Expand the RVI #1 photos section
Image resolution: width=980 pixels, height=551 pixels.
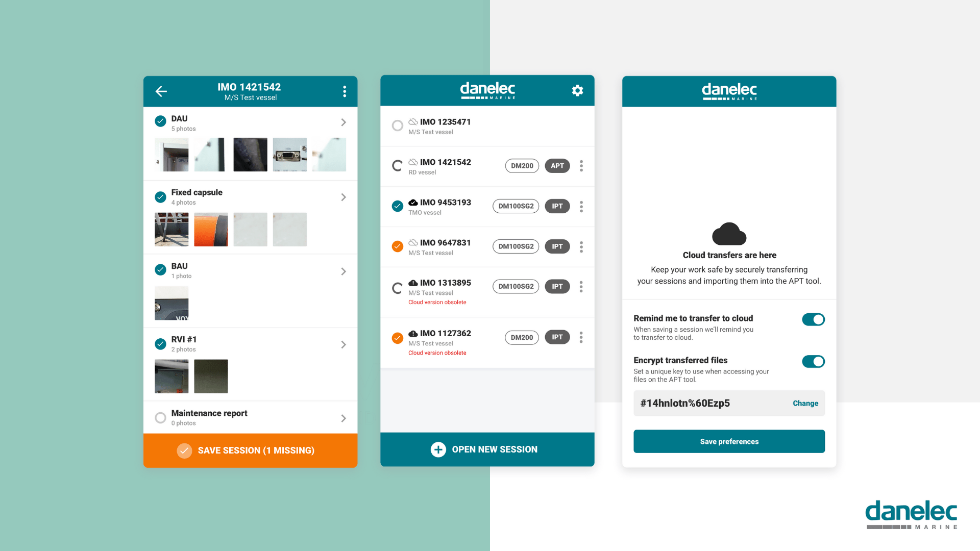344,344
